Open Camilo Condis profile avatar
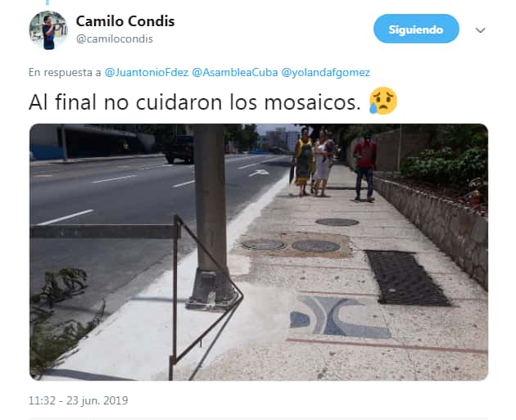The image size is (516, 420). click(x=48, y=30)
